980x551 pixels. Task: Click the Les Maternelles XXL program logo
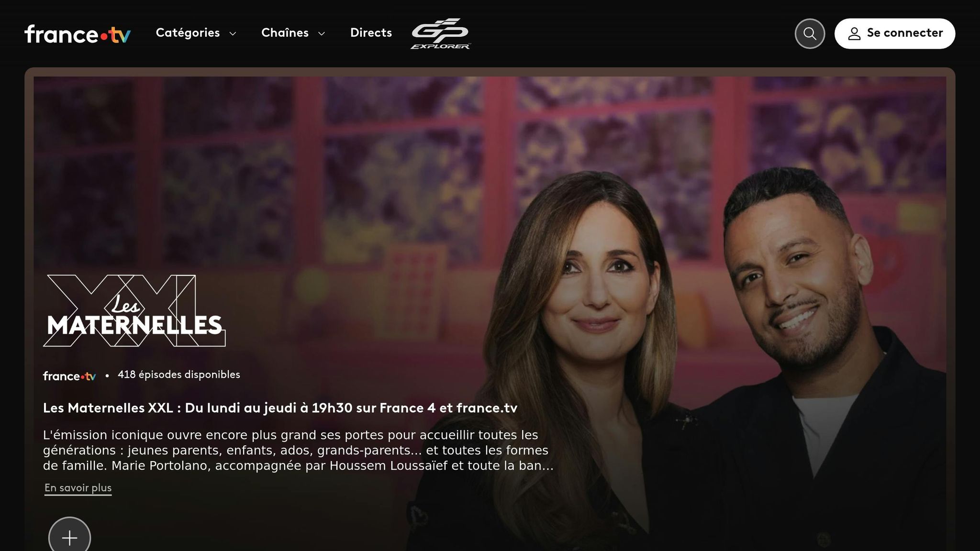(x=134, y=310)
